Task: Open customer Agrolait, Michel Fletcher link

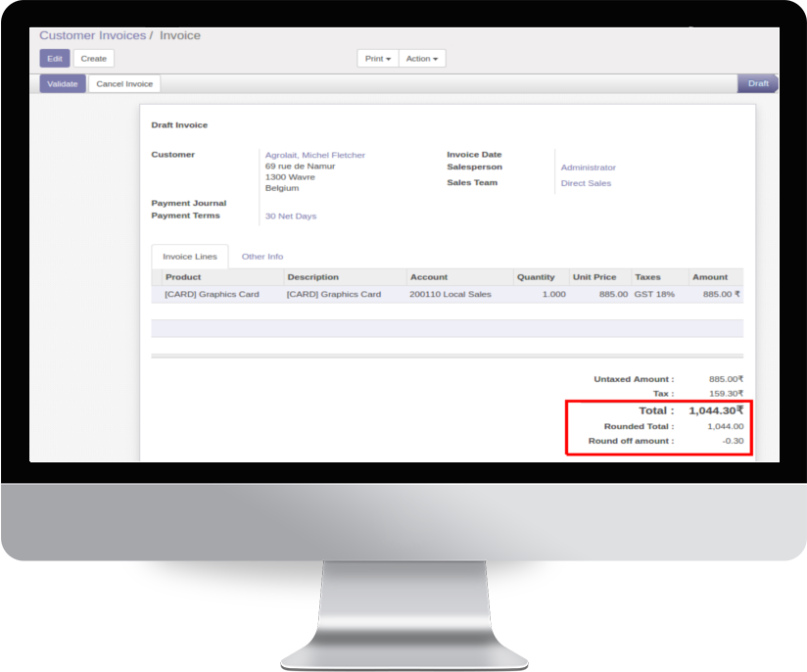Action: 315,155
